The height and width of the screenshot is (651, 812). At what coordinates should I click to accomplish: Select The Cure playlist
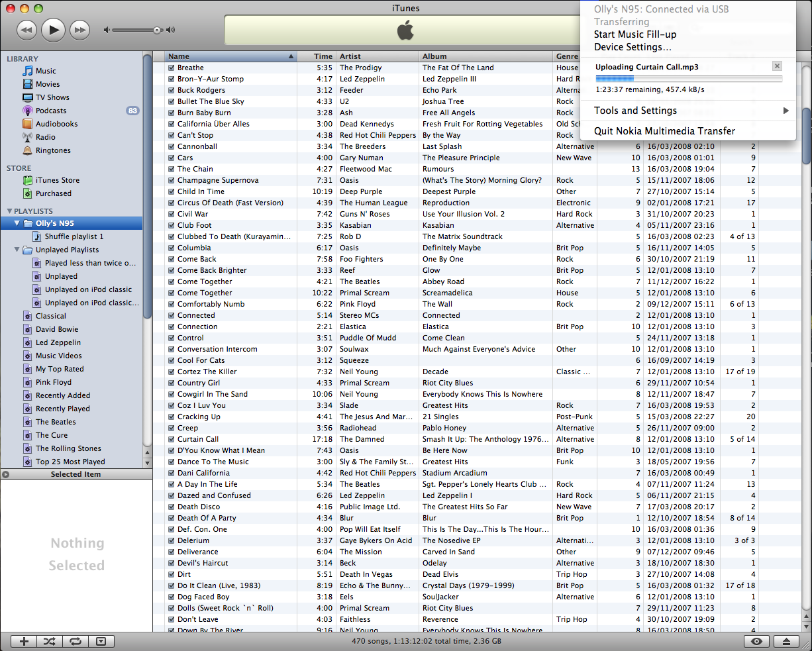point(52,435)
